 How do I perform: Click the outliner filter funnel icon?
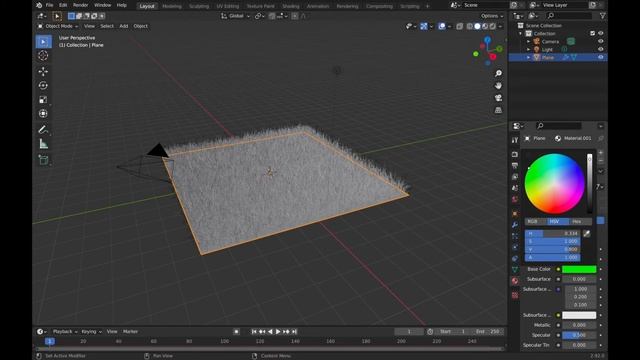[602, 16]
